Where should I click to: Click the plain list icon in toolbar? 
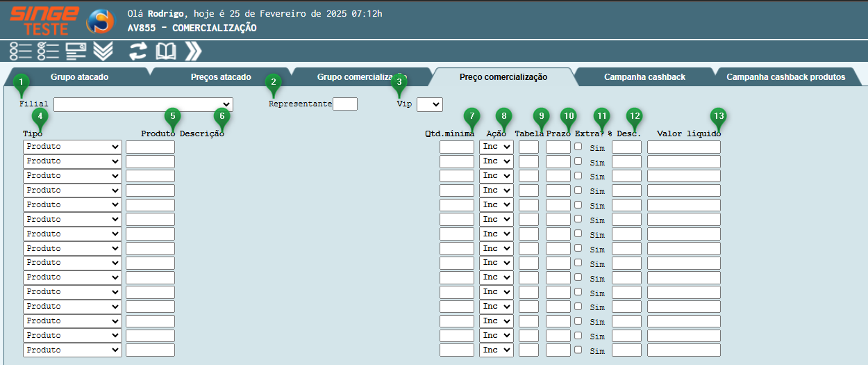(21, 51)
